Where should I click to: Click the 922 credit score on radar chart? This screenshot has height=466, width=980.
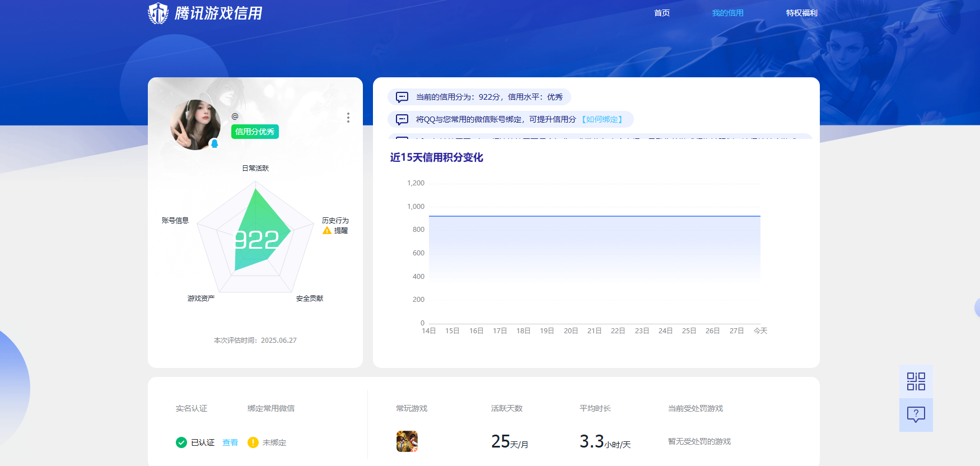[256, 240]
